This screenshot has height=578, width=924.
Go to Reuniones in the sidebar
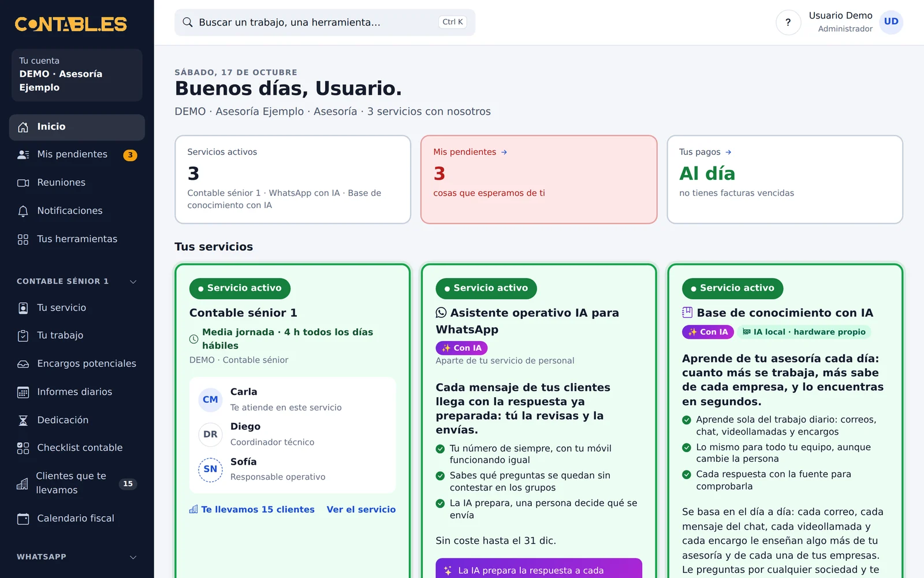(x=77, y=183)
